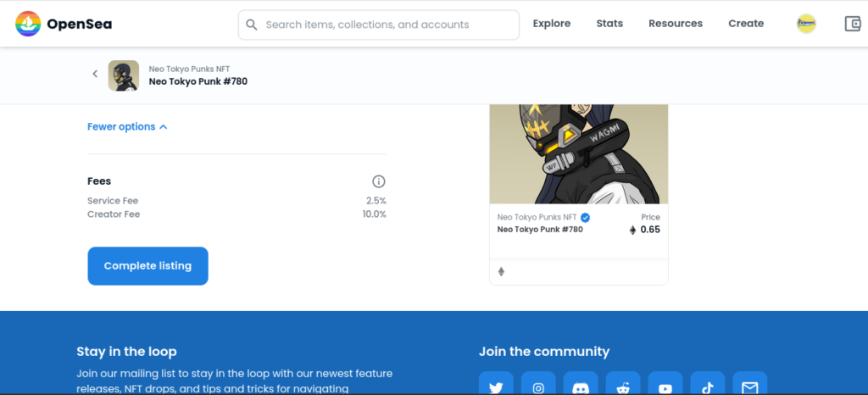Focus the search items input field
The image size is (868, 395).
point(379,25)
